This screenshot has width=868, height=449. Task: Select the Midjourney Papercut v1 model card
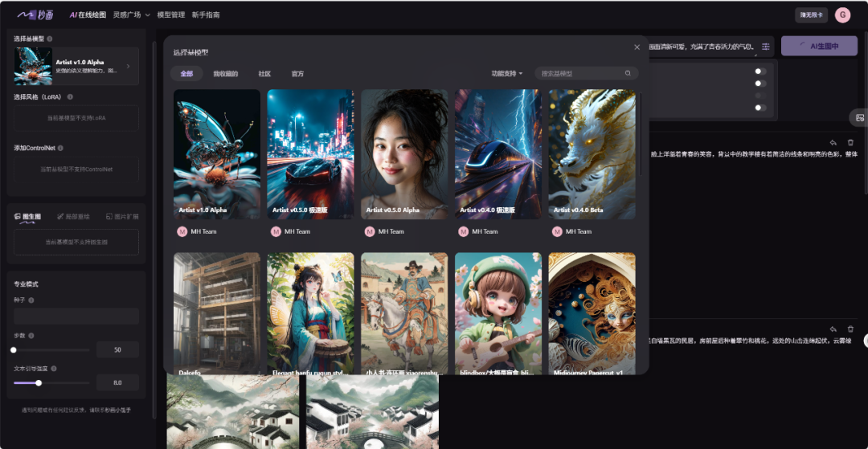tap(592, 314)
